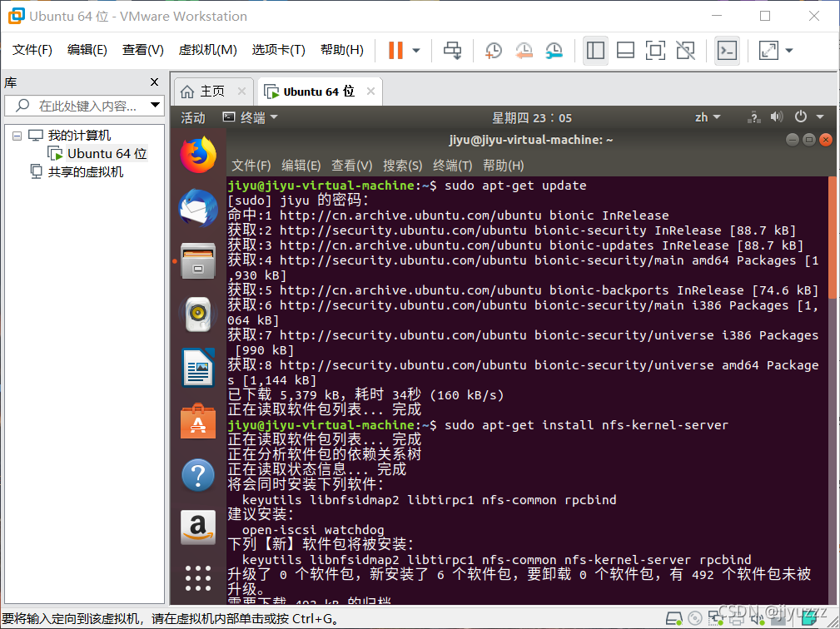Open VMware 文件(F) menu
Viewport: 840px width, 629px height.
click(32, 50)
